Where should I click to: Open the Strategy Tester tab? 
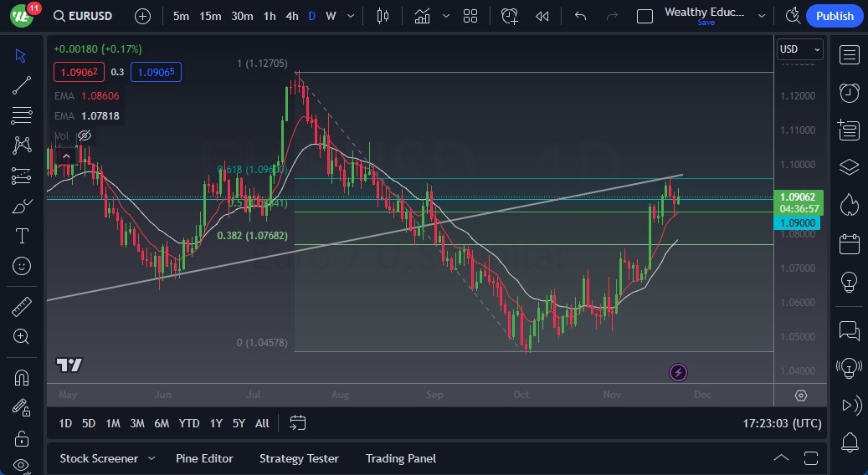[x=299, y=458]
